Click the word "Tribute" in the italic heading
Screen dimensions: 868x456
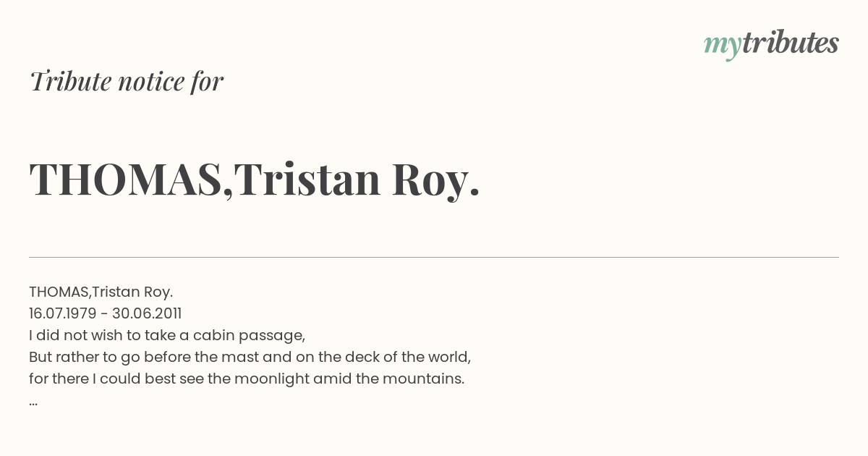[x=70, y=81]
